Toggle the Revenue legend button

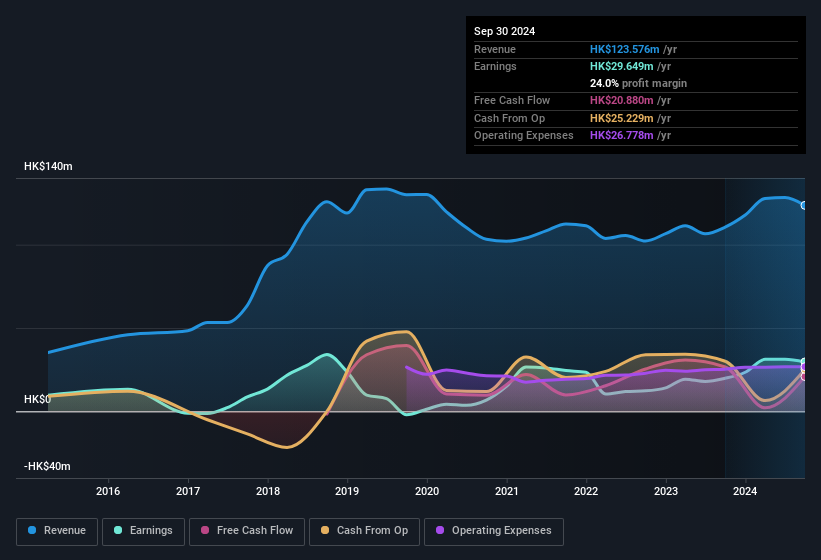57,531
